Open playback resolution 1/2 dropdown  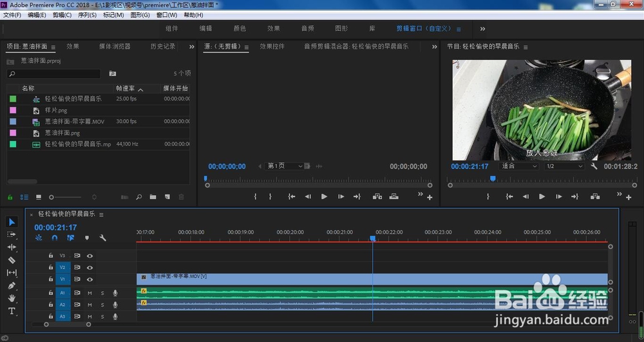(564, 166)
